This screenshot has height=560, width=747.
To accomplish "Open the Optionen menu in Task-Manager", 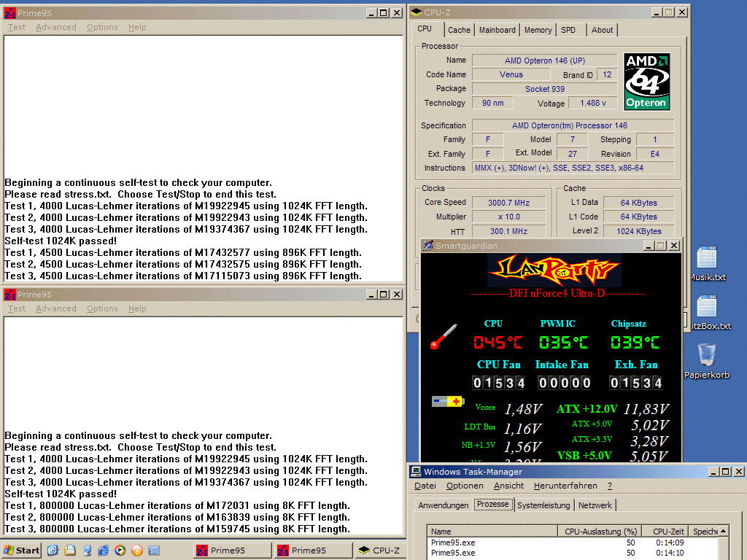I will click(x=465, y=486).
